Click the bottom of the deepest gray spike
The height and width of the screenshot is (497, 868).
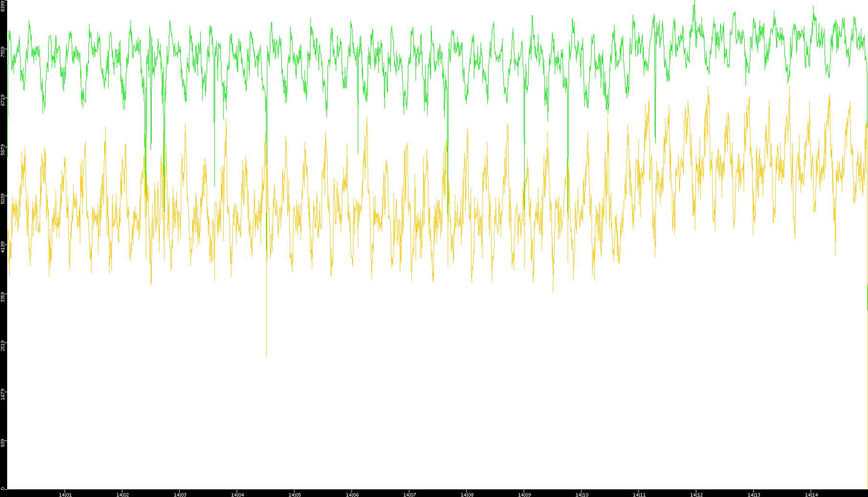click(x=266, y=355)
